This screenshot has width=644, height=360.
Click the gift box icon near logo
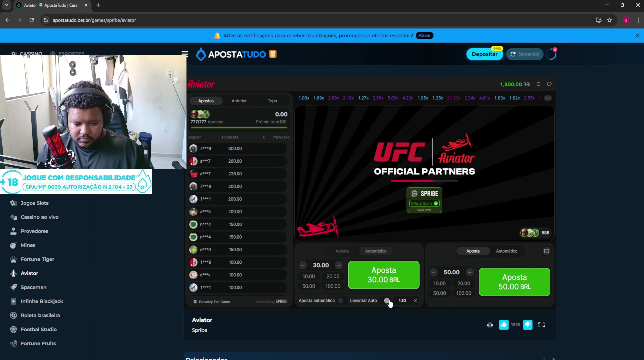click(273, 54)
